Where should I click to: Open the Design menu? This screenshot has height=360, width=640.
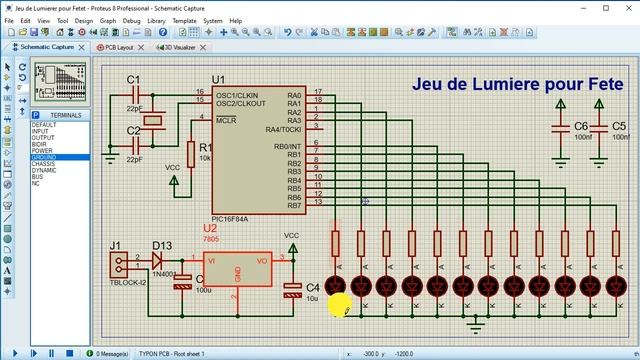(84, 21)
